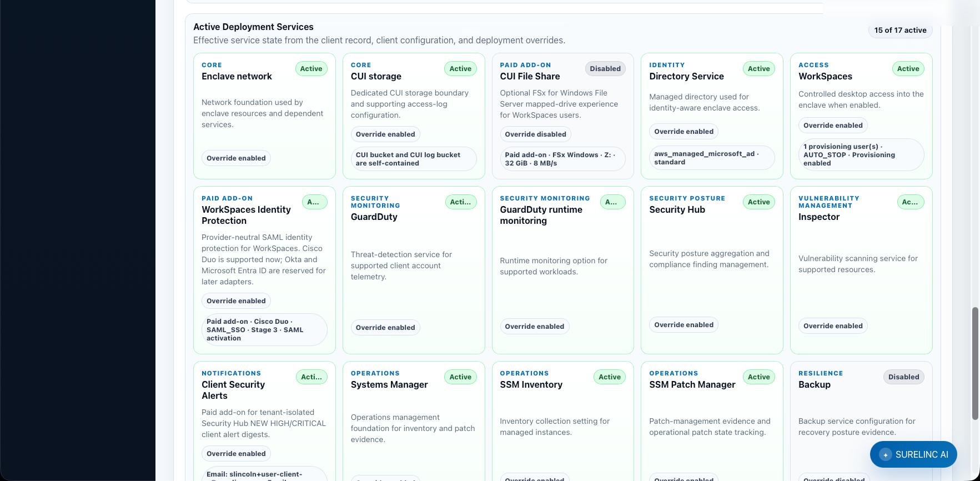
Task: Click the 'Backup' card title
Action: pyautogui.click(x=815, y=385)
